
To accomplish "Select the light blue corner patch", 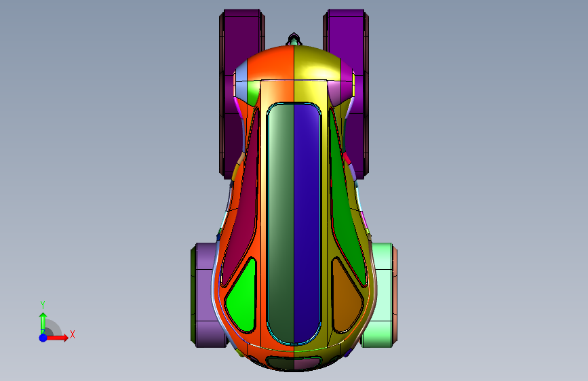I will [241, 81].
